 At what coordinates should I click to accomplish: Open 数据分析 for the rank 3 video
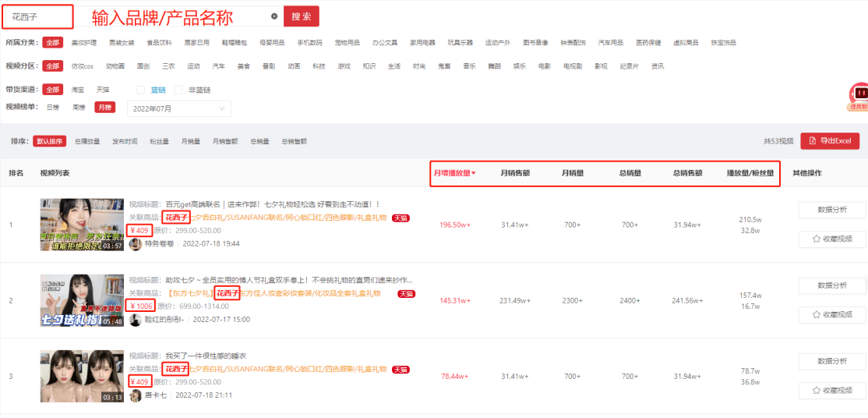832,361
